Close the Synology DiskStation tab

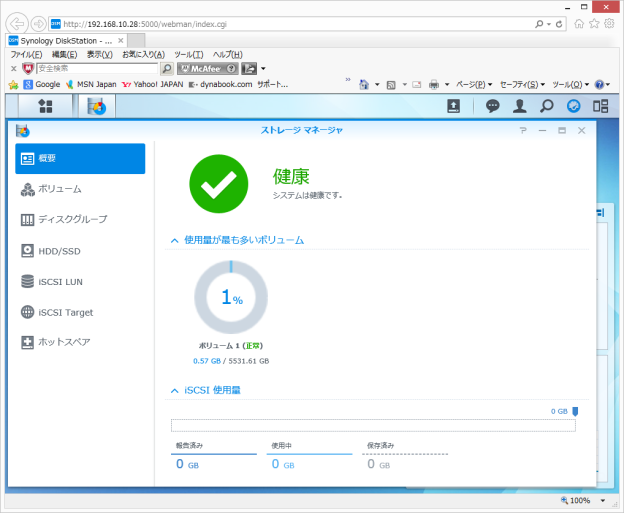pyautogui.click(x=121, y=41)
